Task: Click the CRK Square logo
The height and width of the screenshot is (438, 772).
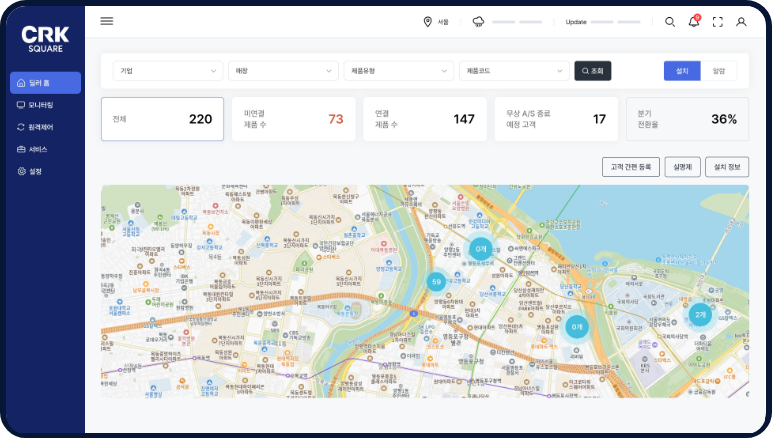Action: [44, 38]
